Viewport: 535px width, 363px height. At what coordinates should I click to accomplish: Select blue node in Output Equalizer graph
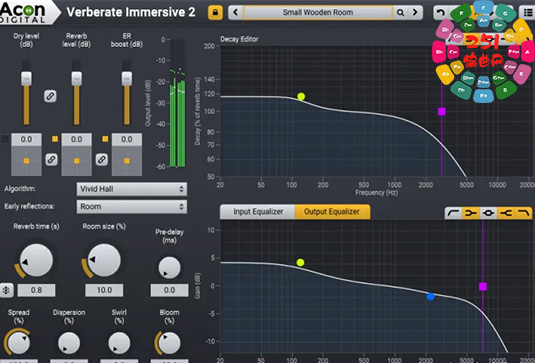coord(431,297)
